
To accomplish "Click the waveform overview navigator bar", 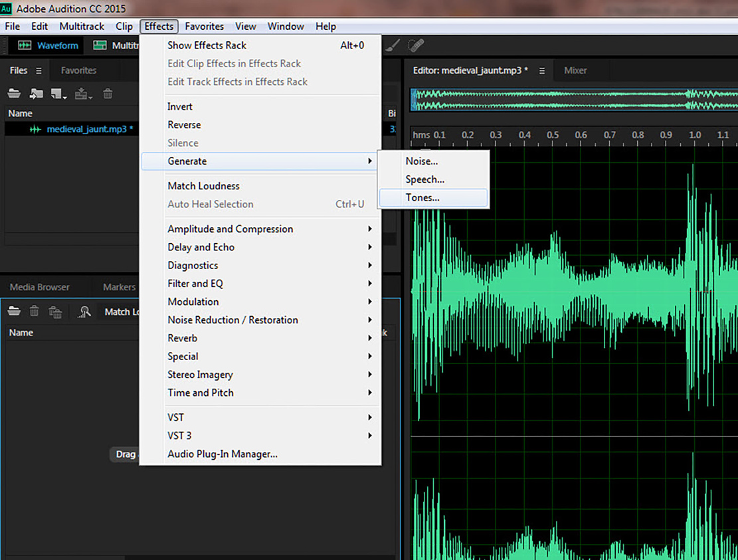I will tap(574, 100).
